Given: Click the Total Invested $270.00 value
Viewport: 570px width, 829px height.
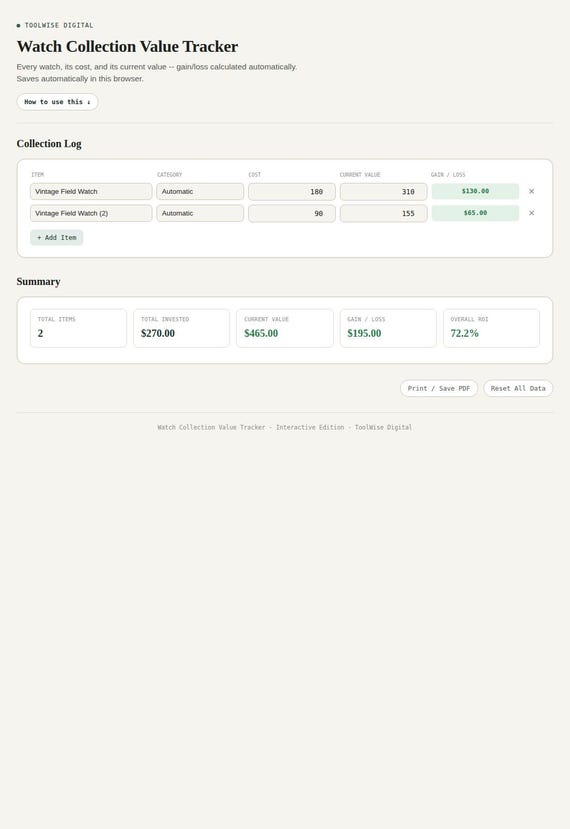Looking at the screenshot, I should [158, 334].
